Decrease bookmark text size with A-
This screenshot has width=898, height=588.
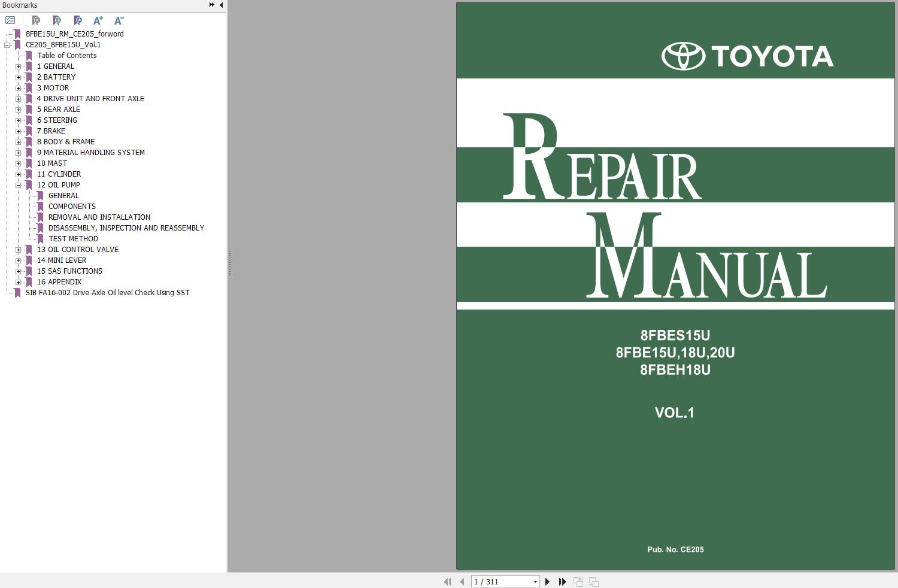point(118,20)
